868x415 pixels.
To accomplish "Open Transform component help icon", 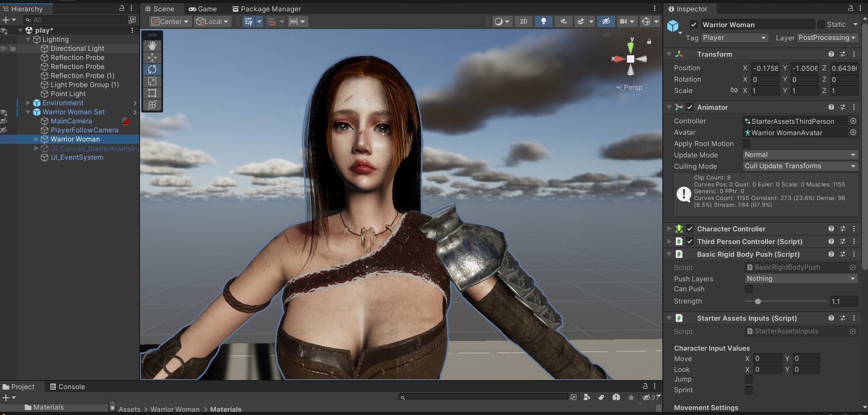I will coord(831,54).
